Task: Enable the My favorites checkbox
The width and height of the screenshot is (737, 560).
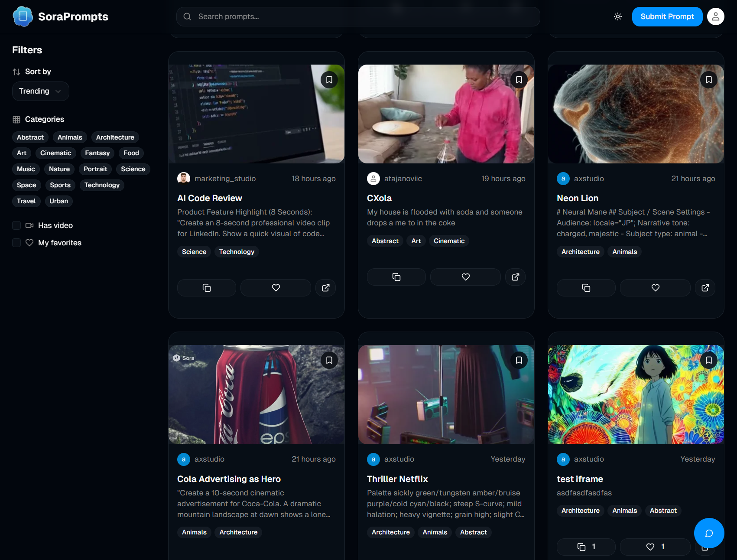Action: tap(16, 243)
